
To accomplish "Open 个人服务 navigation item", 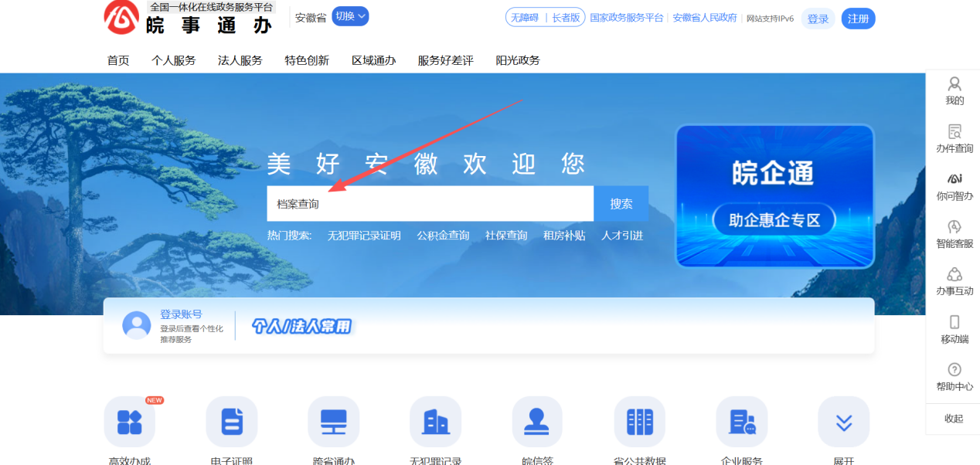I will point(174,60).
